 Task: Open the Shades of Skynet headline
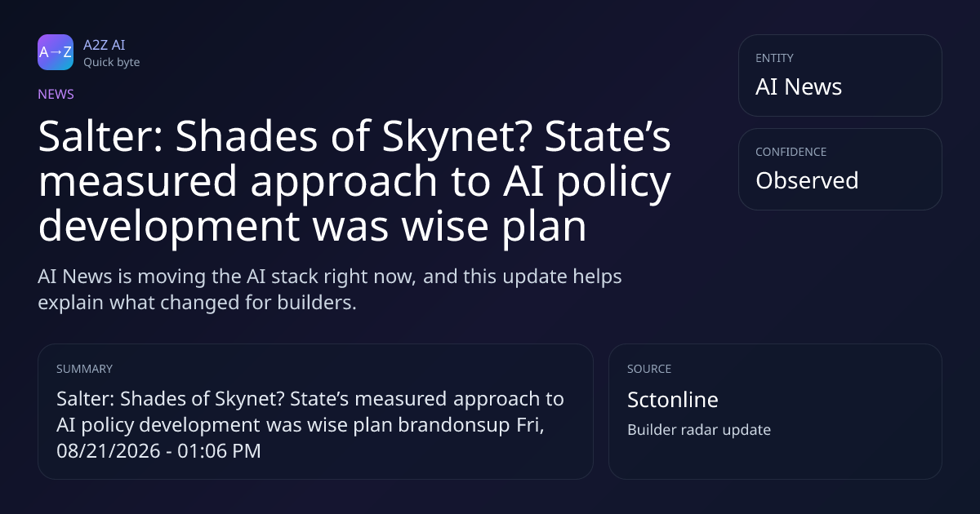click(354, 183)
